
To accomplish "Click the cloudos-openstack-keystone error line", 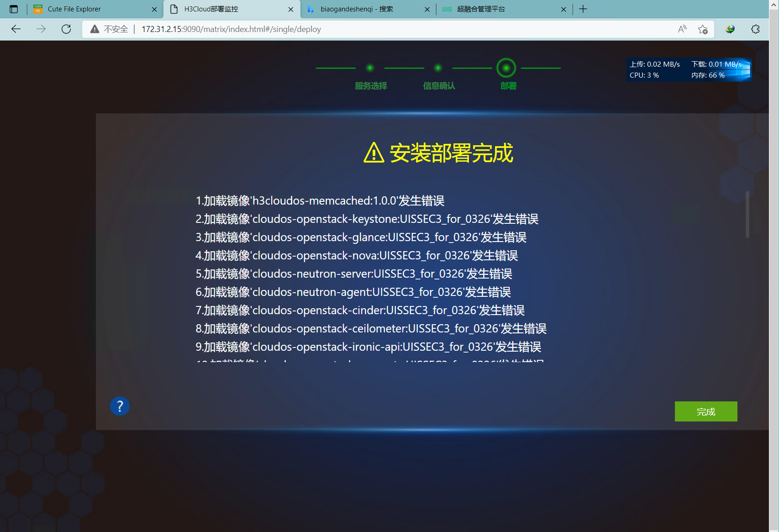I will (367, 219).
